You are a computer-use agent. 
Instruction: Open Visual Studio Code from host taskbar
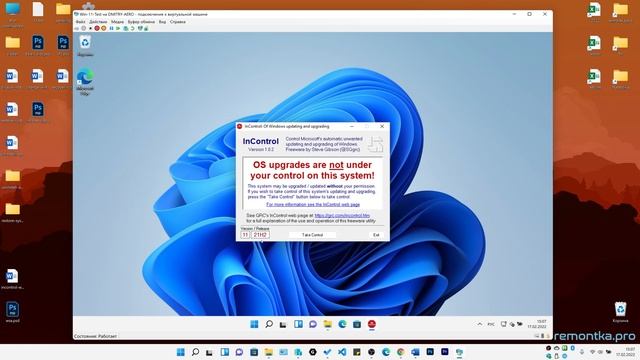[x=342, y=352]
